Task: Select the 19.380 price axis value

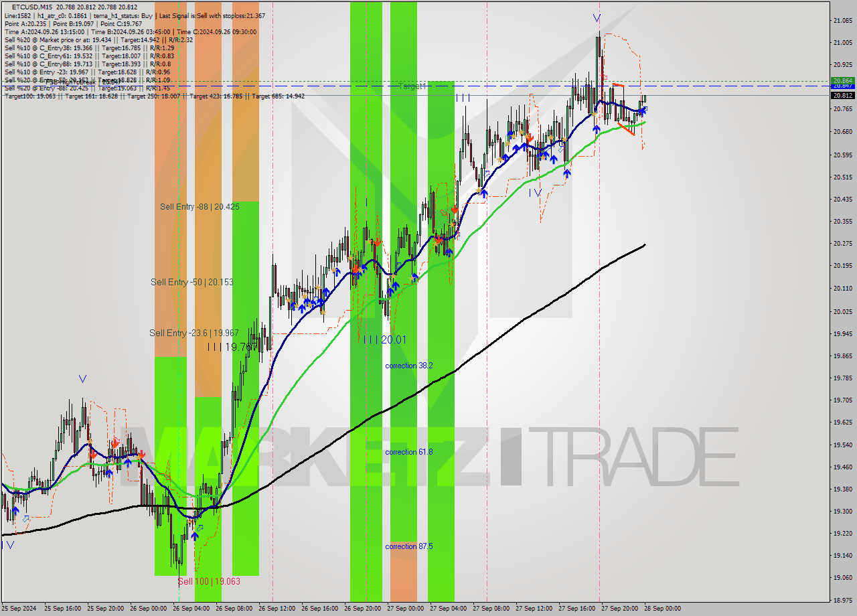Action: (842, 489)
